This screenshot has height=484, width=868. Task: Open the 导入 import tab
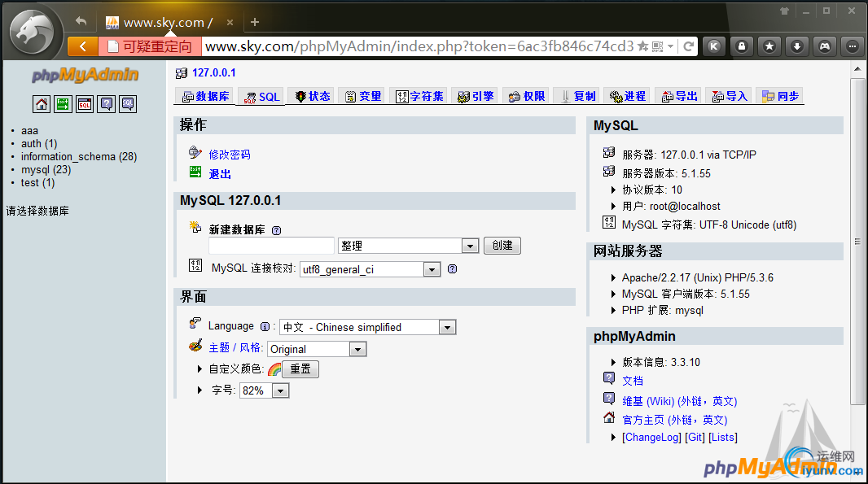pos(730,96)
